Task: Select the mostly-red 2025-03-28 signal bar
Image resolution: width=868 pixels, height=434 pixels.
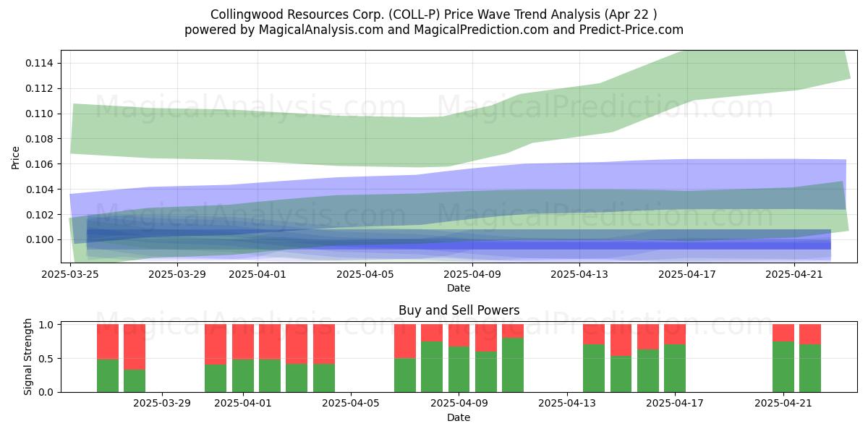Action: click(x=135, y=358)
